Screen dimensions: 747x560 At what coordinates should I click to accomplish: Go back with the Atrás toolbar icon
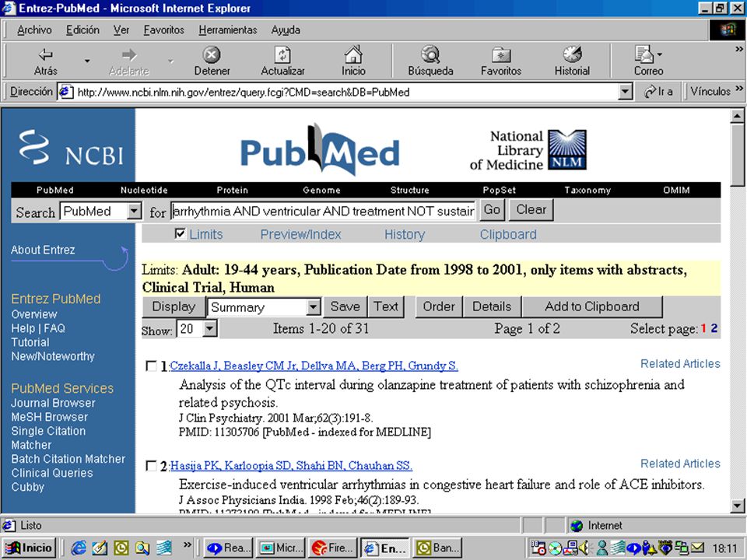pos(45,54)
